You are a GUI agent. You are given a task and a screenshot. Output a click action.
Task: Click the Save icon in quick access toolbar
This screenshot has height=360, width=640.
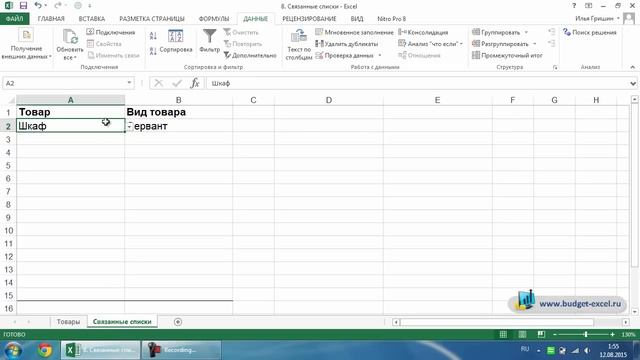tap(23, 6)
